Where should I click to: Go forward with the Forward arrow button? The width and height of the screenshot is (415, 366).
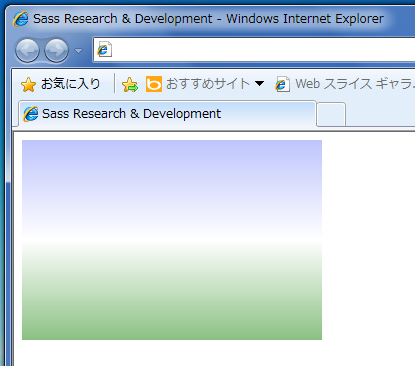(56, 51)
